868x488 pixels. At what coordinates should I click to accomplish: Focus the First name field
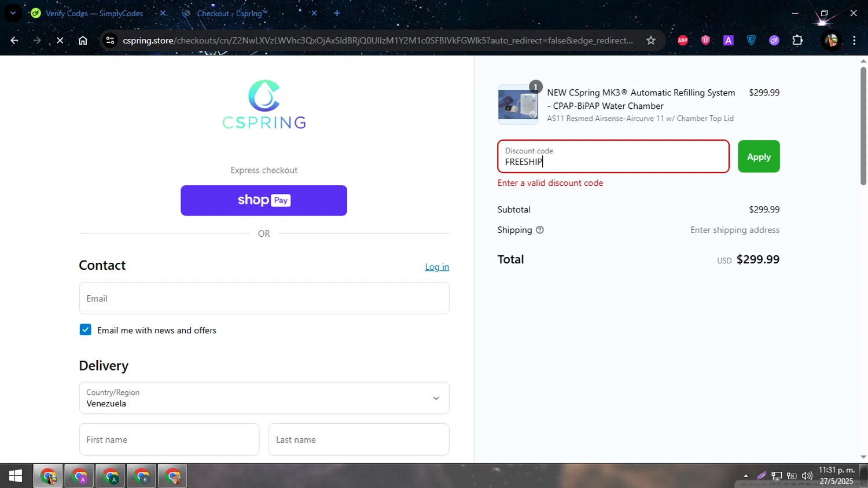pos(169,439)
